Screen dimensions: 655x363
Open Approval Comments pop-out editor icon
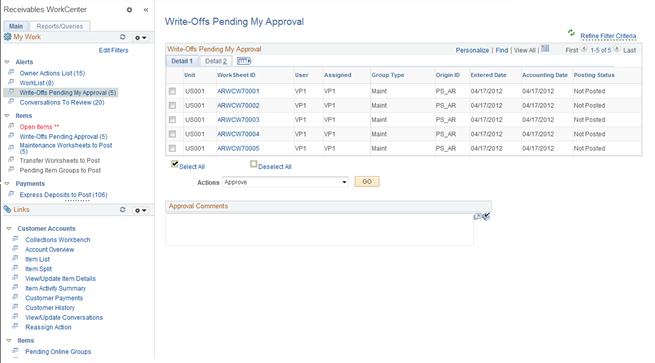pyautogui.click(x=477, y=216)
